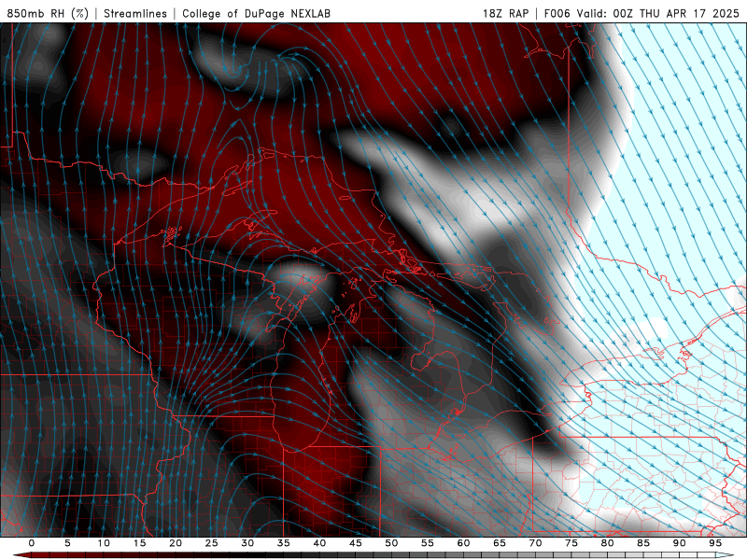Click the '850mb RH (%)' title text
The image size is (747, 560).
pos(48,13)
